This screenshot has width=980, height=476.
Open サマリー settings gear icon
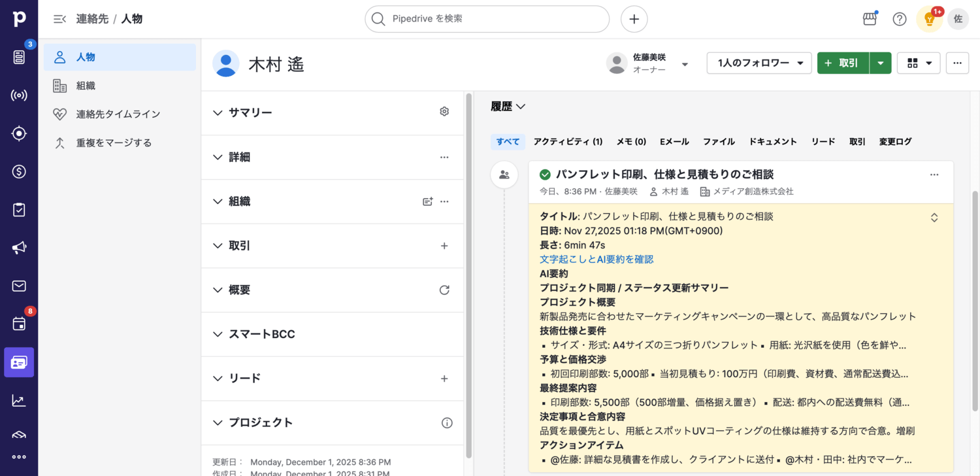(444, 112)
